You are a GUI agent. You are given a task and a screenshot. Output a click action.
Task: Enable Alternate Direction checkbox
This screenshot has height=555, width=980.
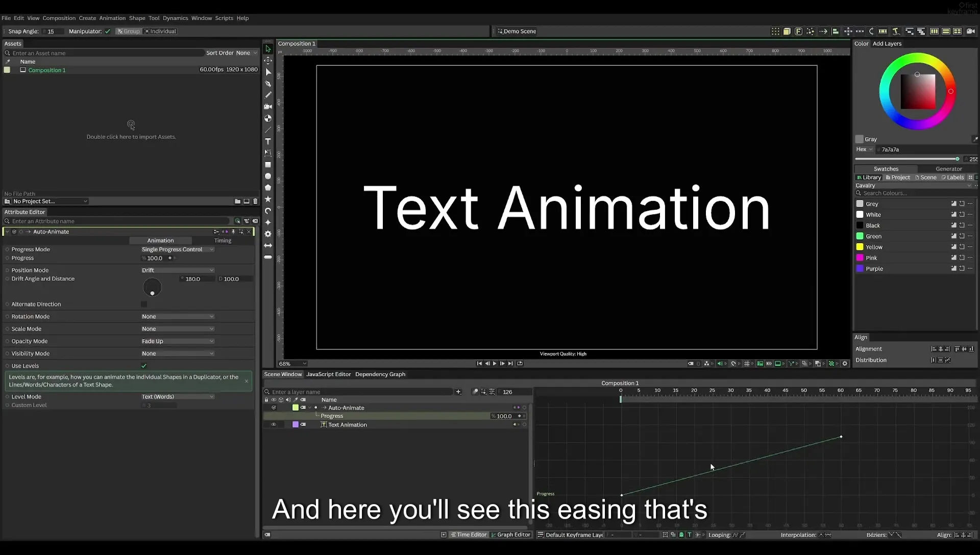144,304
